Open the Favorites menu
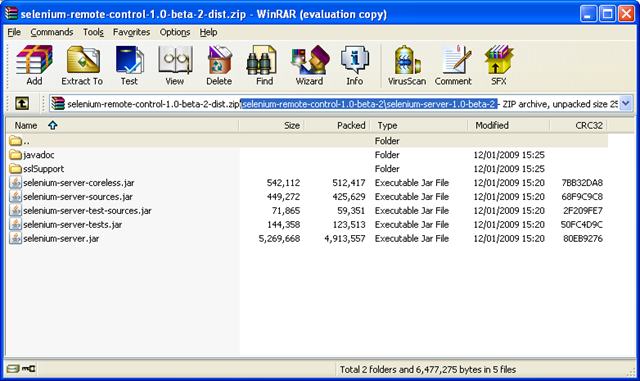Viewport: 640px width, 381px height. (131, 32)
